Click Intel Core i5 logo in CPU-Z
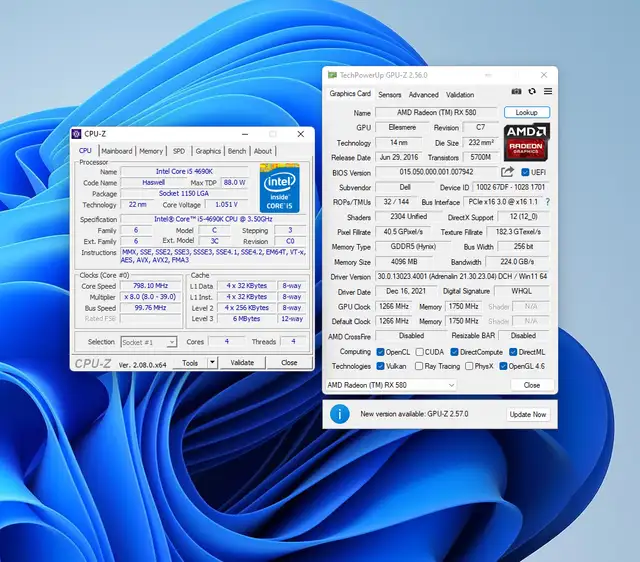 tap(280, 188)
